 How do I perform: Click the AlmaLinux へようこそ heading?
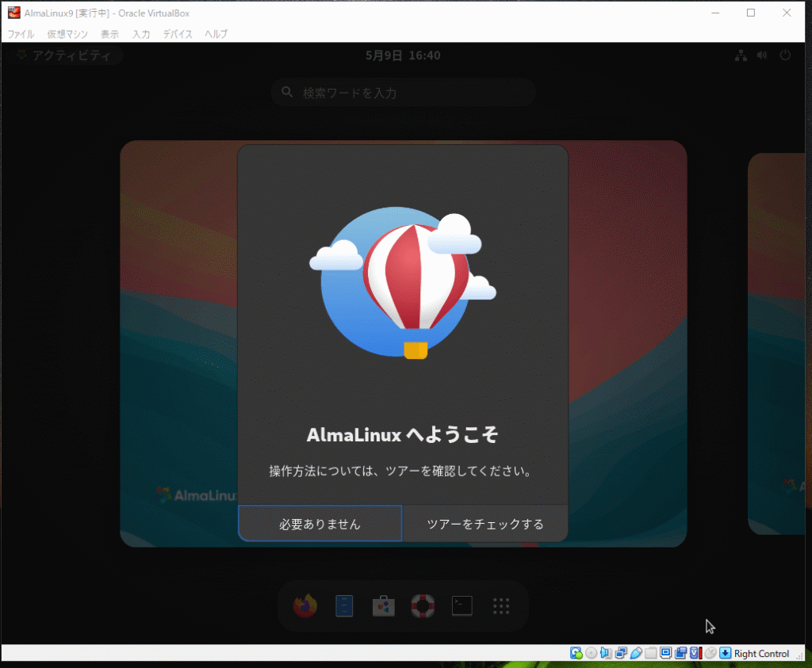402,435
